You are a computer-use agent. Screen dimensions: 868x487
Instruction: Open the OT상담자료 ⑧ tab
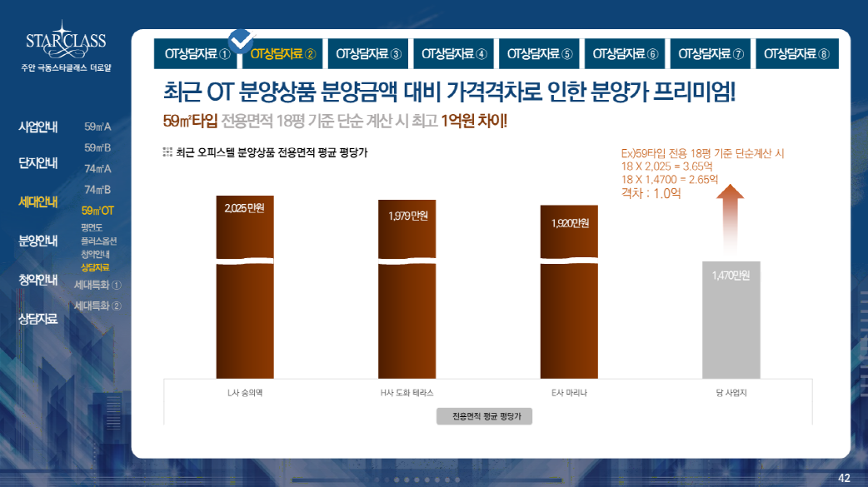796,54
